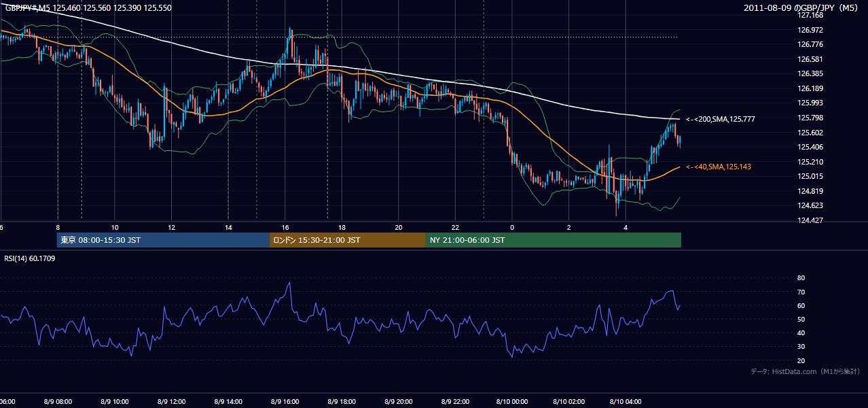This screenshot has width=868, height=408.
Task: Click the orange 40 SMA 125.143 label
Action: point(718,167)
